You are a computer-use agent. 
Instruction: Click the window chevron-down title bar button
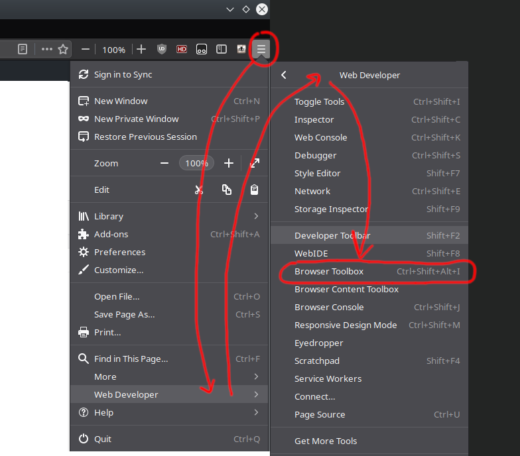(x=230, y=9)
